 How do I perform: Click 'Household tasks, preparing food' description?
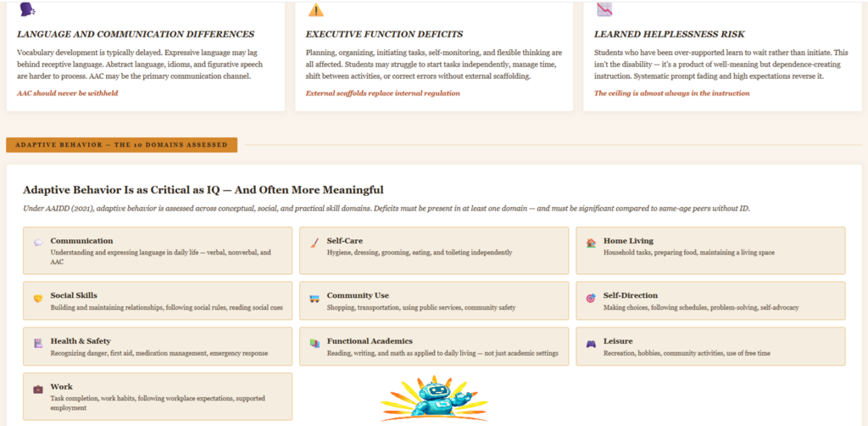[x=688, y=253]
